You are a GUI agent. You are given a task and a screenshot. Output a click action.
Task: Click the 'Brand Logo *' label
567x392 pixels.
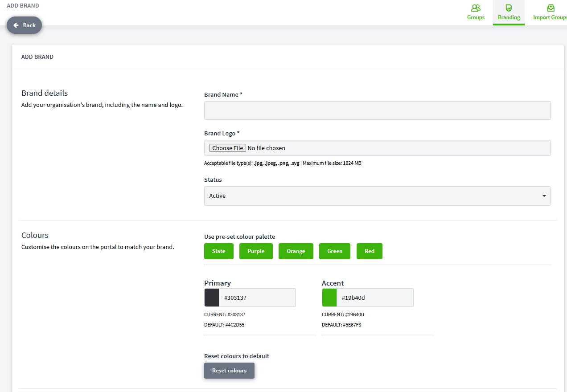[x=222, y=133]
